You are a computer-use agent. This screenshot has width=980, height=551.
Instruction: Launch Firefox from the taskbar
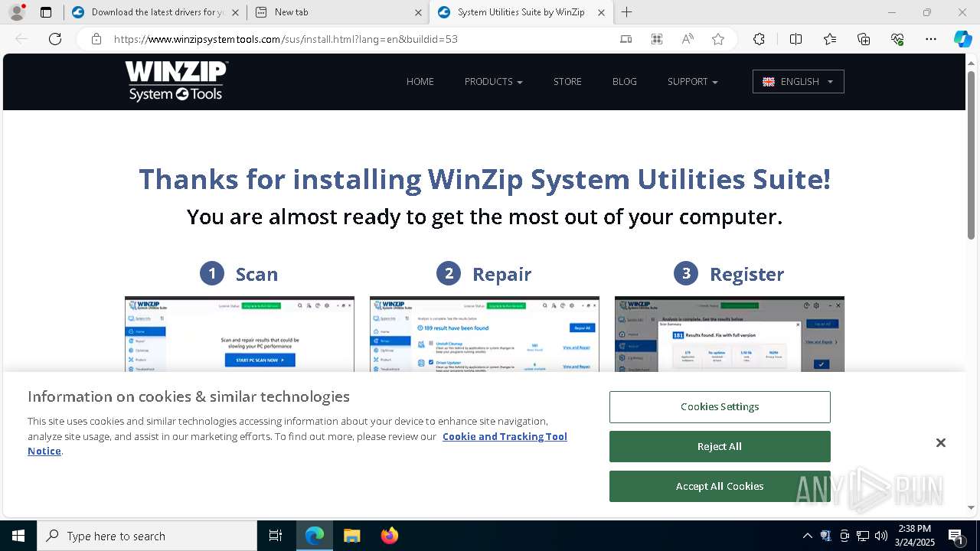click(x=389, y=536)
